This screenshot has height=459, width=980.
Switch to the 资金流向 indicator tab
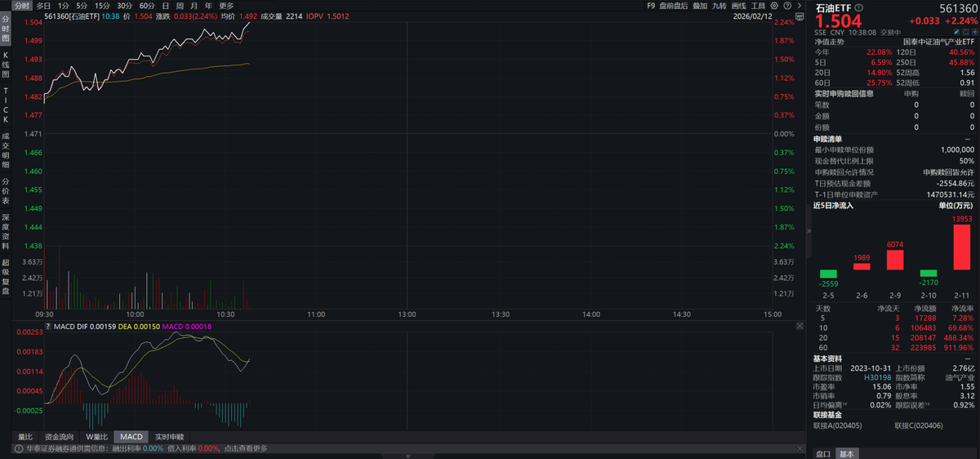pos(59,437)
